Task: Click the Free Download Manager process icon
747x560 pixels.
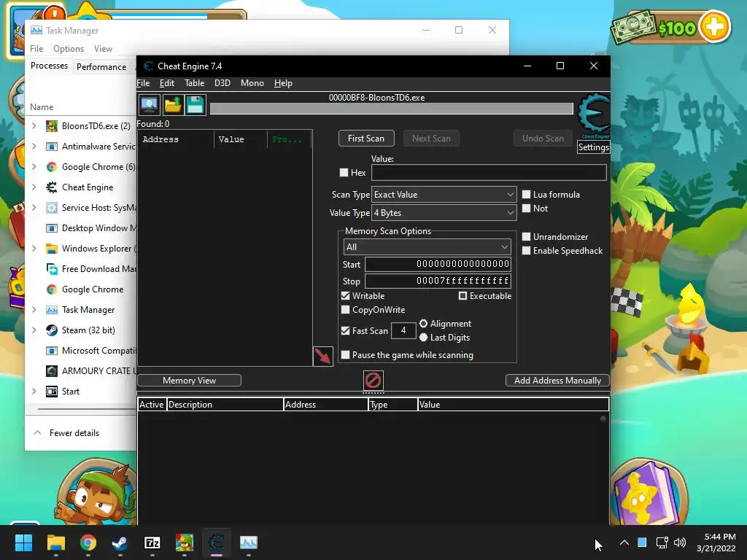Action: 52,269
